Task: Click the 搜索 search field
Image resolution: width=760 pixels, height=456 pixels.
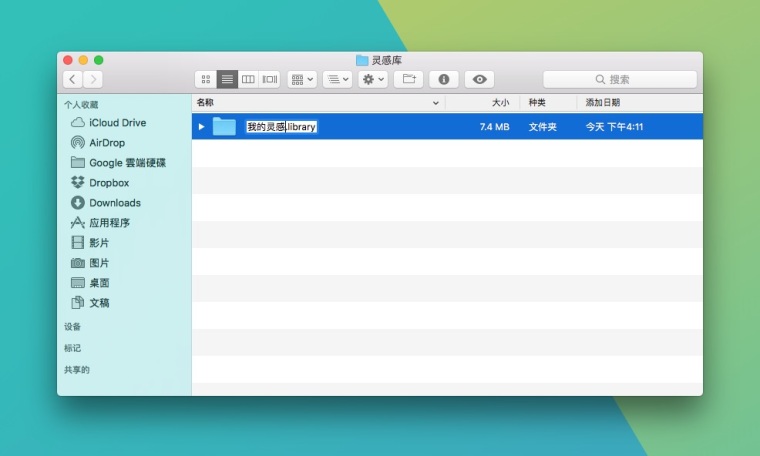Action: point(620,79)
